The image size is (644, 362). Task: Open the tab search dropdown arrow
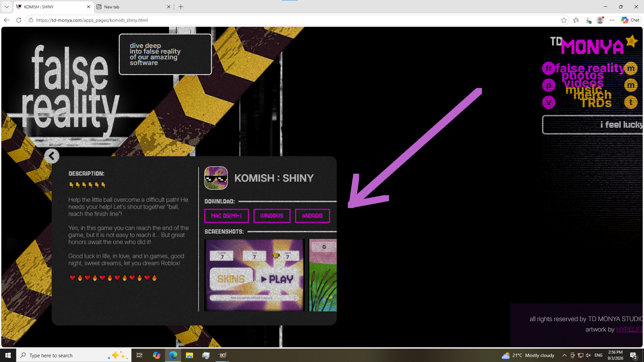tap(6, 7)
